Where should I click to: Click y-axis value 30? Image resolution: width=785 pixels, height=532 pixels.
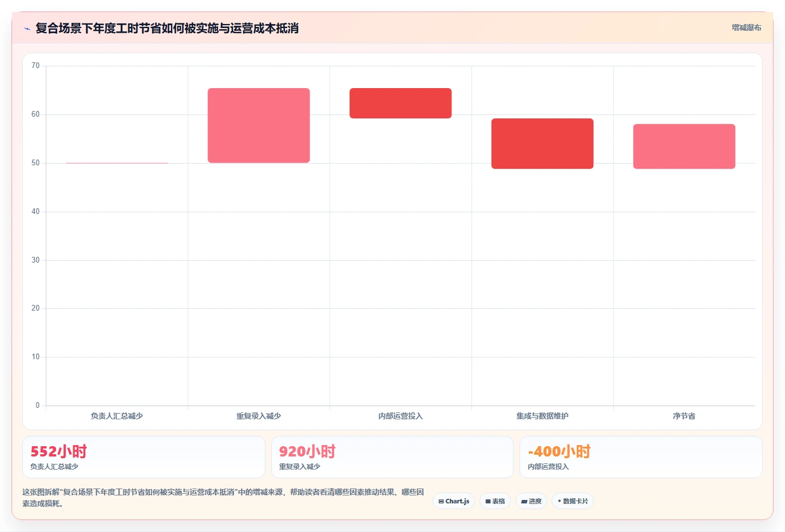pyautogui.click(x=35, y=260)
